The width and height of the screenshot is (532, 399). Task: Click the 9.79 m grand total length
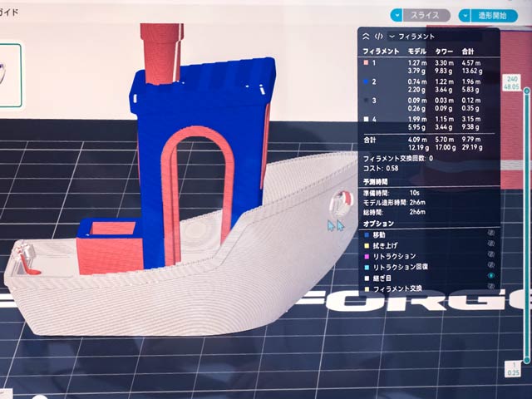point(471,140)
